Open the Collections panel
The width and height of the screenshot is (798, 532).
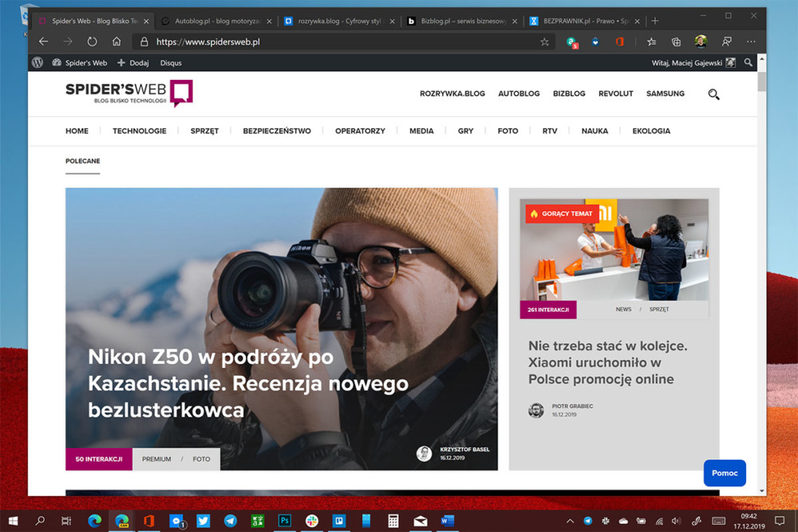pos(676,41)
